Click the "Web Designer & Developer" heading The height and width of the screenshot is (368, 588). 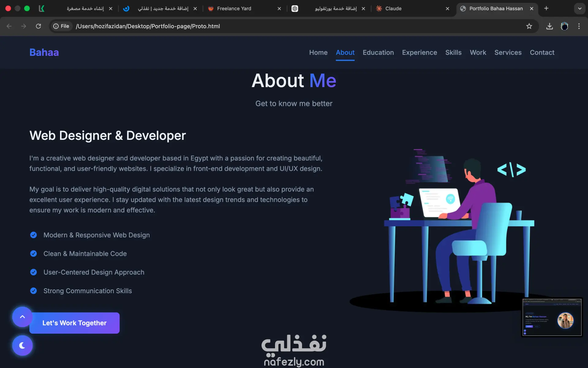107,136
